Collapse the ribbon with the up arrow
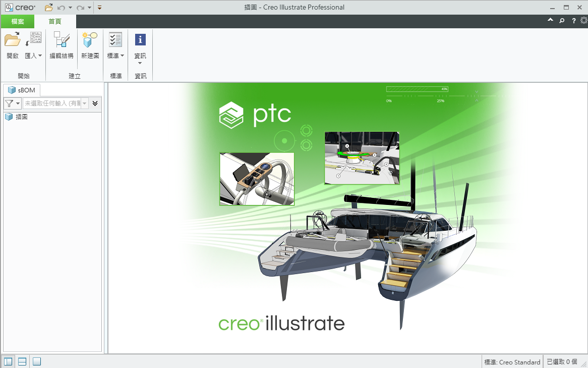Image resolution: width=588 pixels, height=368 pixels. point(550,20)
